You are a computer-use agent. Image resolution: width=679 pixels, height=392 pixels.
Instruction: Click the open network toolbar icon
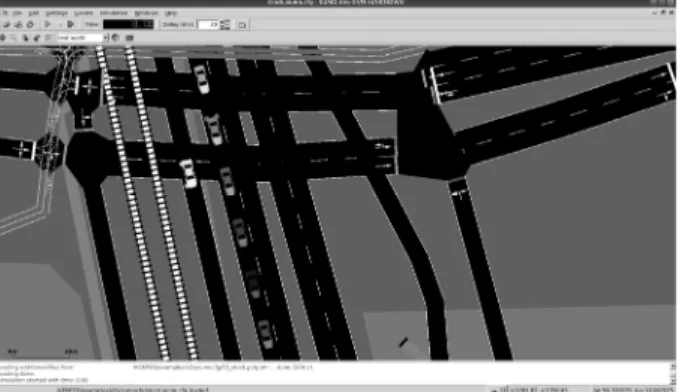coord(19,25)
